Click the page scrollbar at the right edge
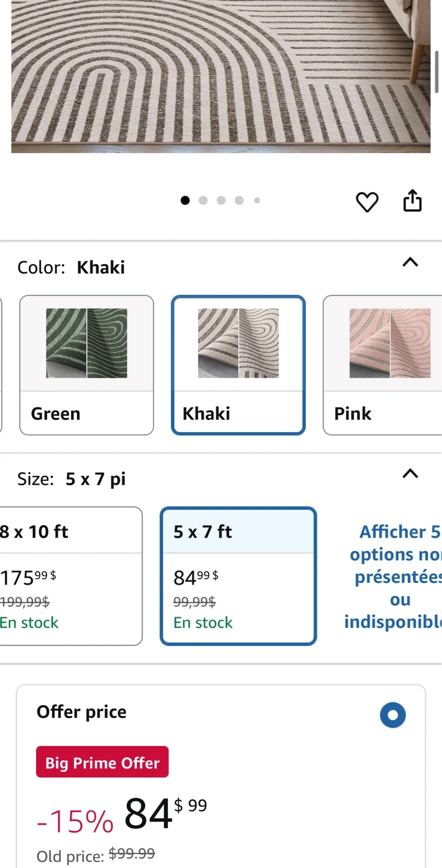This screenshot has height=868, width=442. point(438,72)
